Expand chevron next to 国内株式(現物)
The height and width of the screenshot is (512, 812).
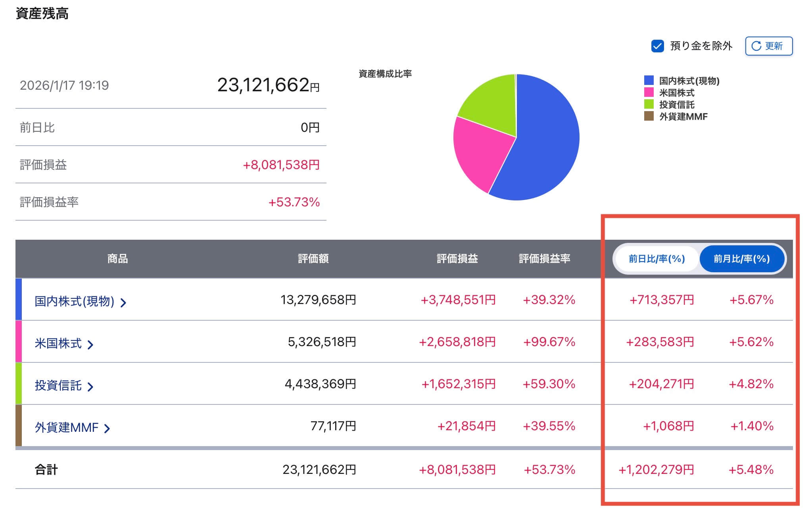coord(123,303)
